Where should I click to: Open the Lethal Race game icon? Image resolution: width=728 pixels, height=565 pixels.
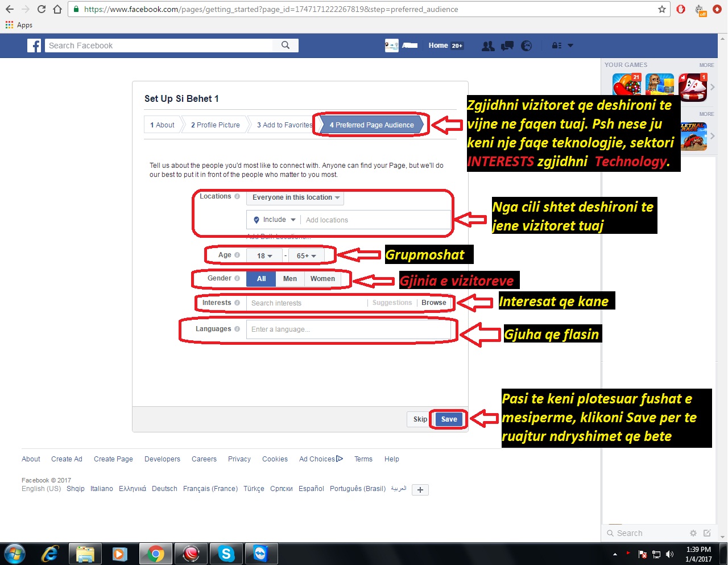pyautogui.click(x=694, y=137)
